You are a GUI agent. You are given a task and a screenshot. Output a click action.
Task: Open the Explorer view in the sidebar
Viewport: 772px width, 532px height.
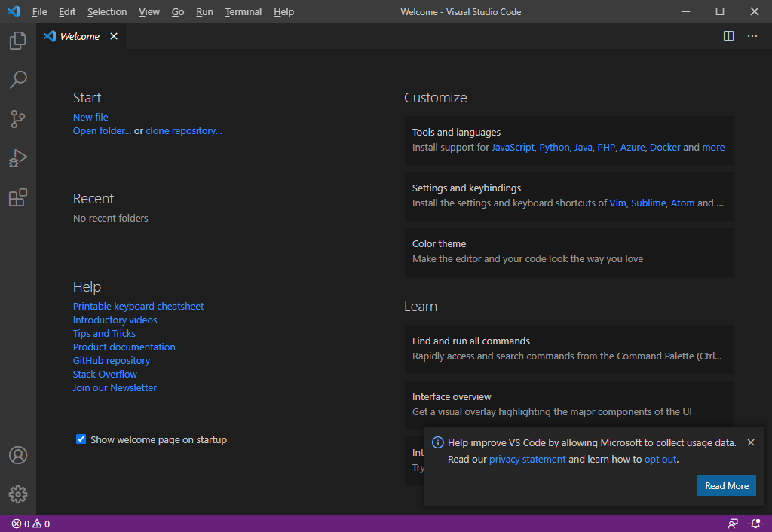[17, 40]
